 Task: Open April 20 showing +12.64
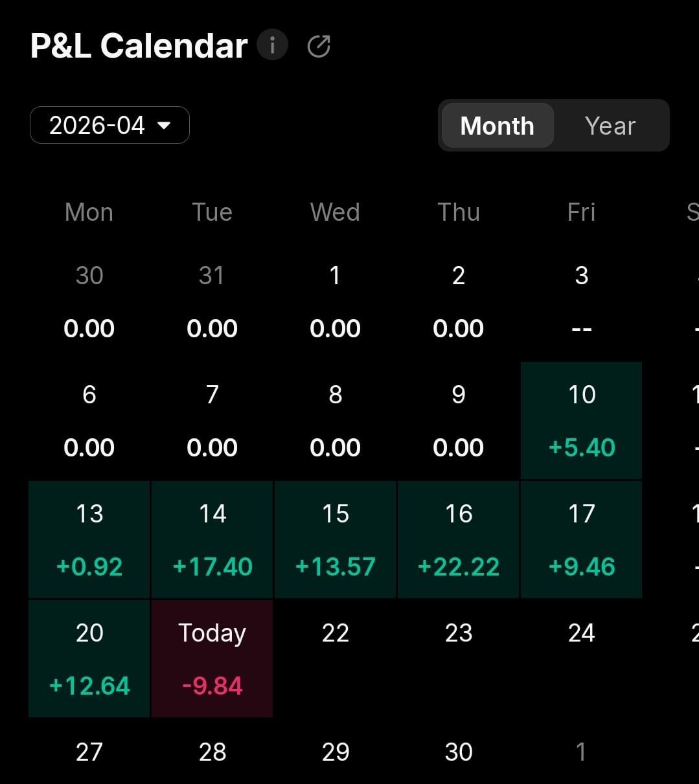click(x=89, y=658)
